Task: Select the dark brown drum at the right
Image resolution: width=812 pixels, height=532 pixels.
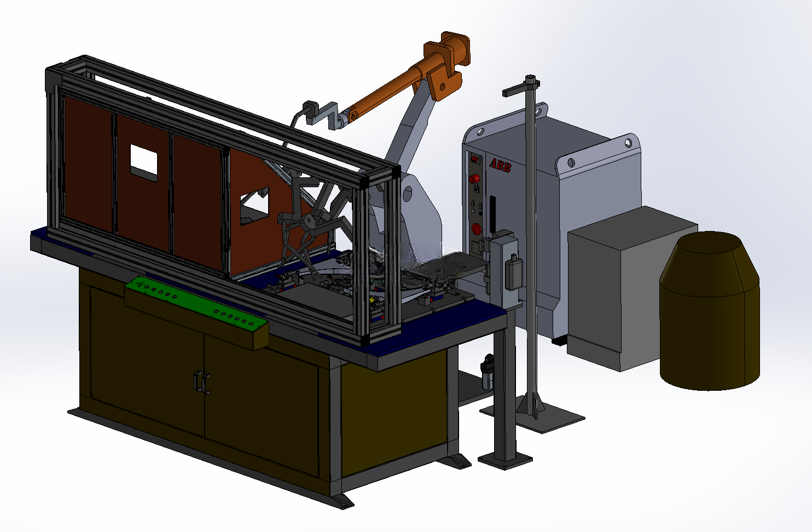Action: 710,310
